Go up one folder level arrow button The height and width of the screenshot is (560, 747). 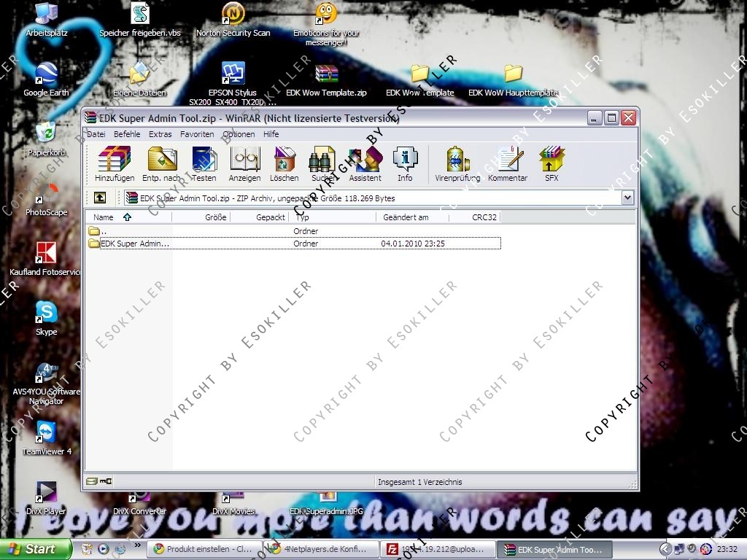point(99,198)
